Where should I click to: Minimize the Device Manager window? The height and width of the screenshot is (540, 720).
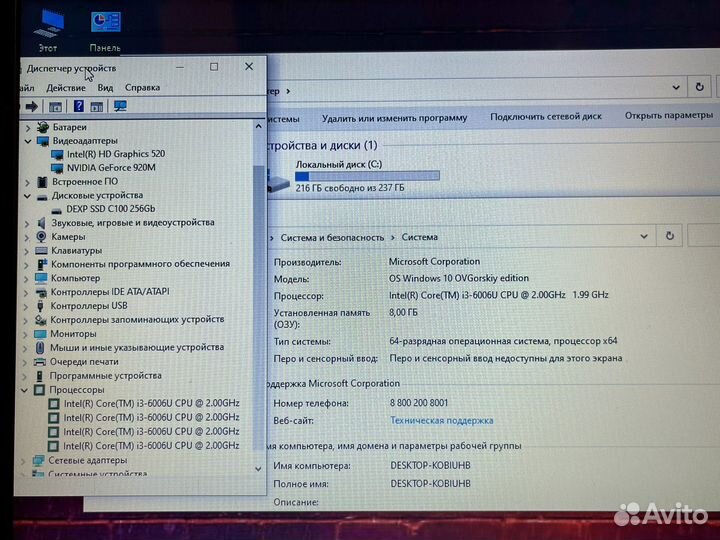[180, 68]
